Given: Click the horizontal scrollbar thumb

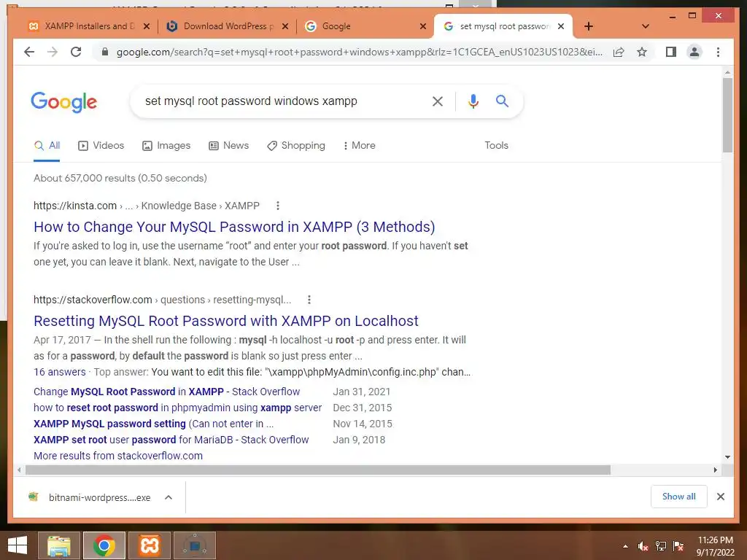Looking at the screenshot, I should click(318, 470).
